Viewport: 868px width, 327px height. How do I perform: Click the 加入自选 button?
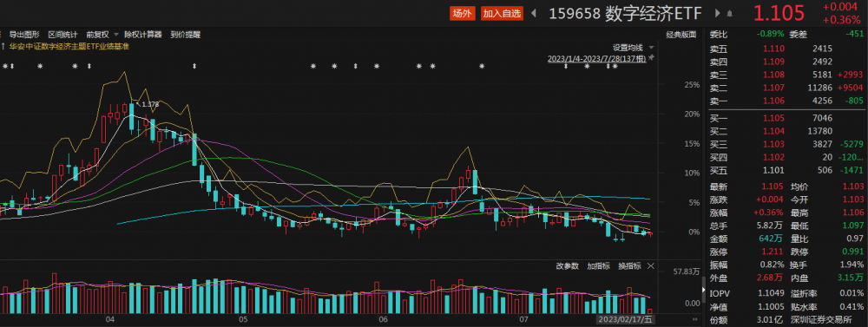click(x=502, y=13)
